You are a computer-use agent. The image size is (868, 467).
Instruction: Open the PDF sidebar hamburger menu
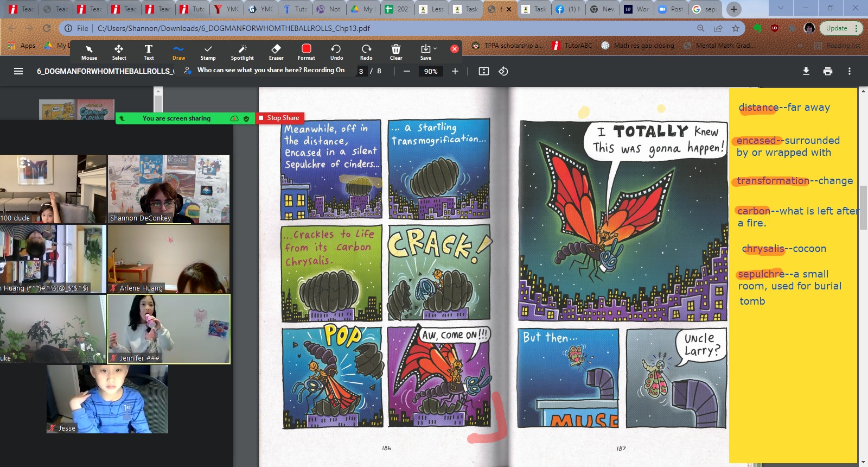(18, 71)
